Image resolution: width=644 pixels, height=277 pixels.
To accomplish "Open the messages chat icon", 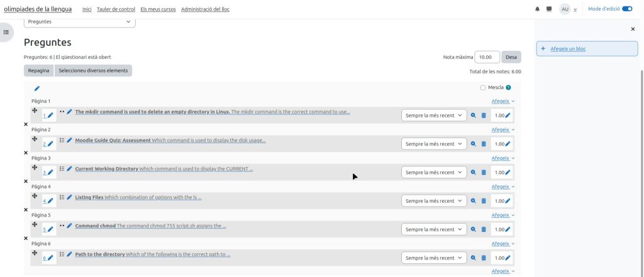I will coord(549,9).
